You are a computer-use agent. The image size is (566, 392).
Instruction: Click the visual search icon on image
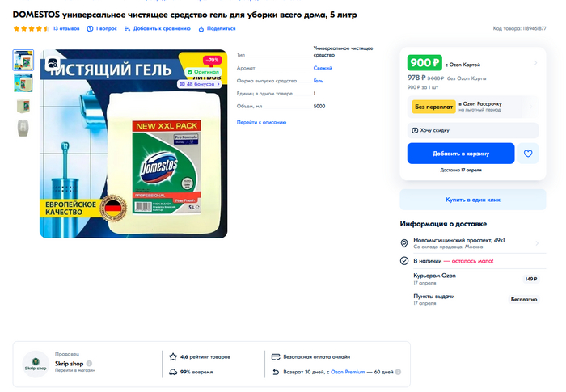pos(53,64)
